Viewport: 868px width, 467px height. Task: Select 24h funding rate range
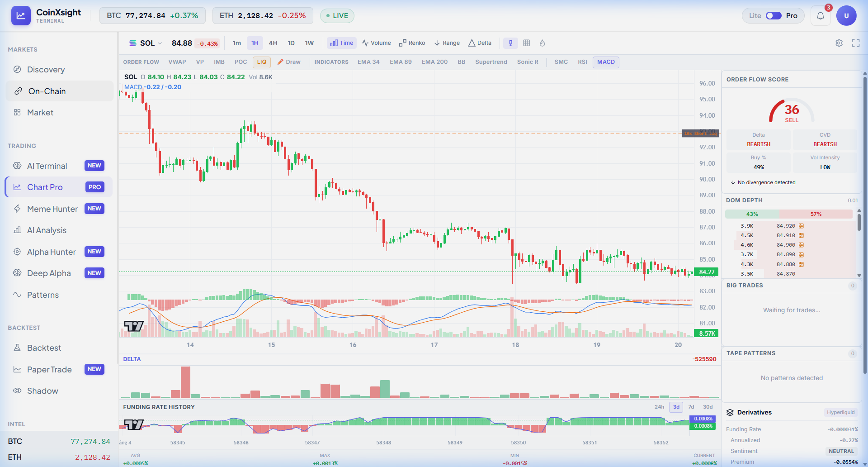click(x=659, y=407)
